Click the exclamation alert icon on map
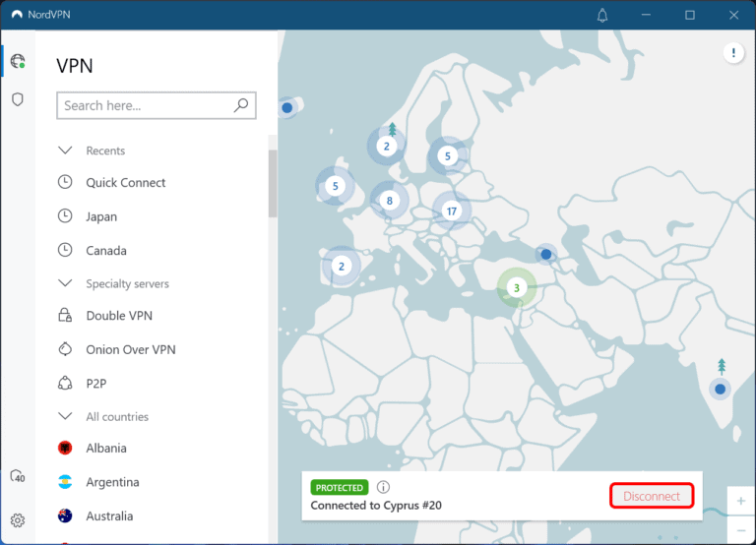Screen dimensions: 756x545 (x=733, y=53)
